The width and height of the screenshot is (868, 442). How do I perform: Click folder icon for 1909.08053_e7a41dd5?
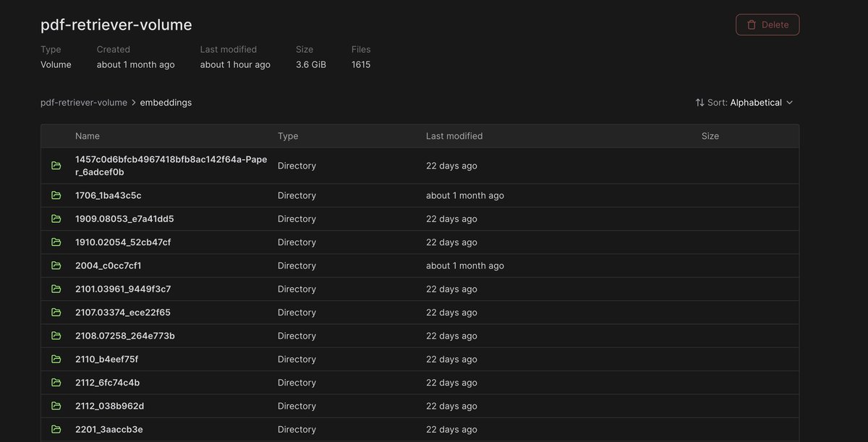point(56,218)
